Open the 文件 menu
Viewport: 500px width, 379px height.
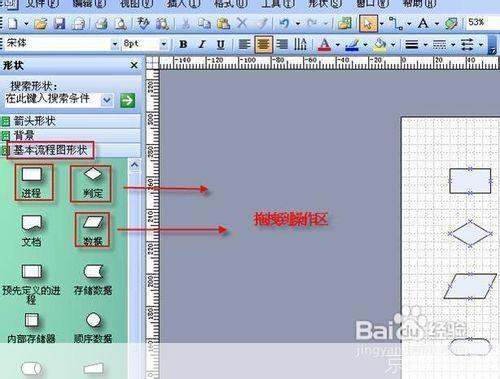42,4
